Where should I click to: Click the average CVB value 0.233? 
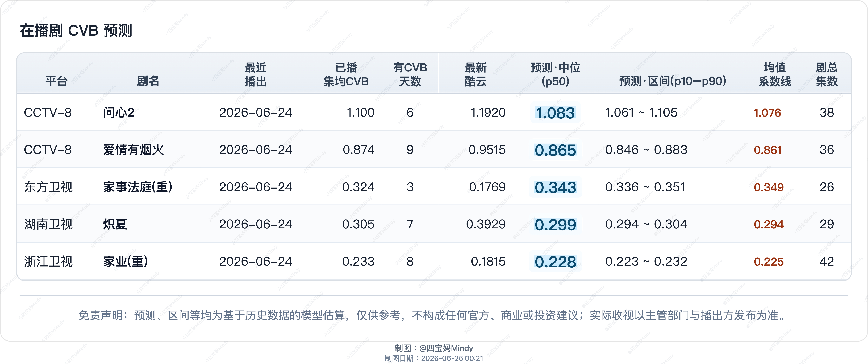358,261
